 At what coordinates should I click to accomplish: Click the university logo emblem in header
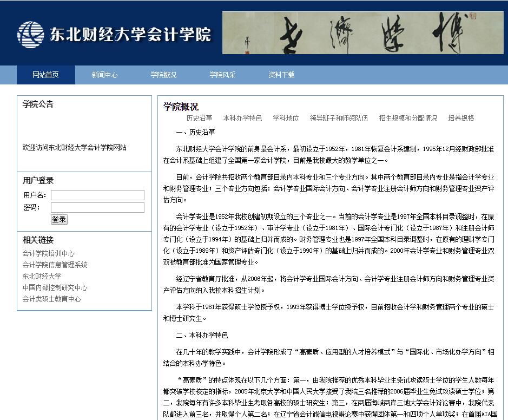pos(30,35)
